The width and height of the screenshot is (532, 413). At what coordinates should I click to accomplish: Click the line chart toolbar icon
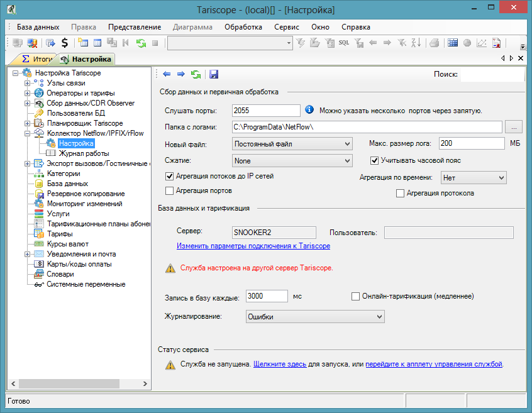click(482, 43)
